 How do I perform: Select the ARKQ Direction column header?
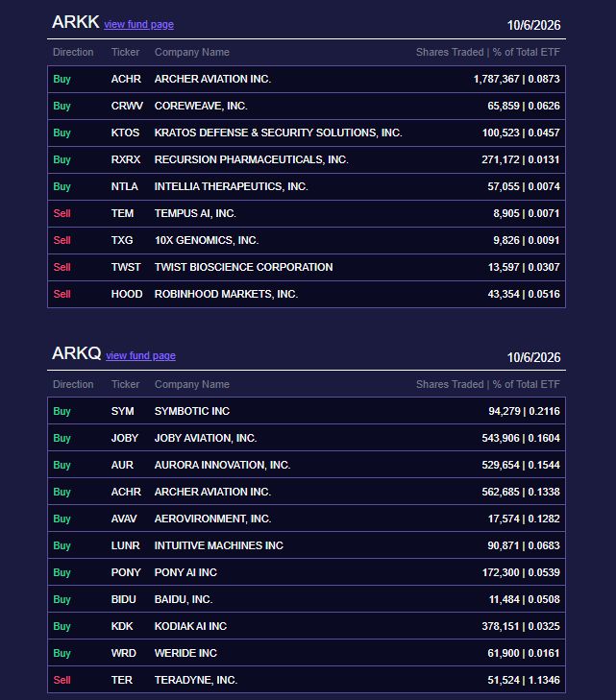[x=73, y=384]
